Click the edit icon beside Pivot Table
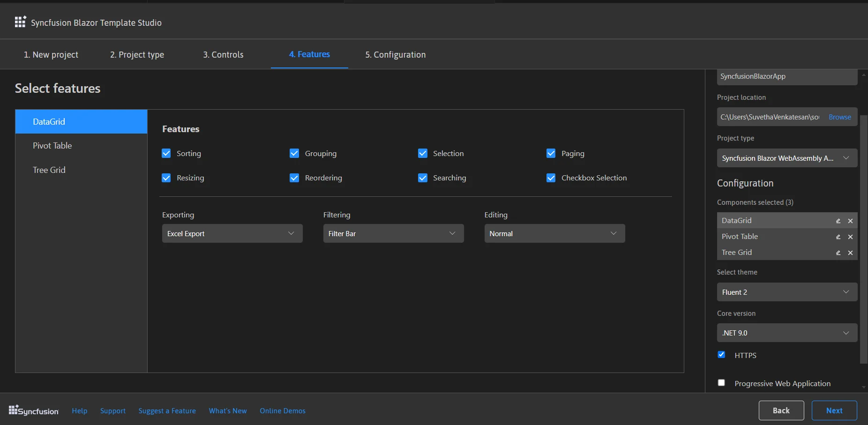The image size is (868, 425). pyautogui.click(x=838, y=237)
